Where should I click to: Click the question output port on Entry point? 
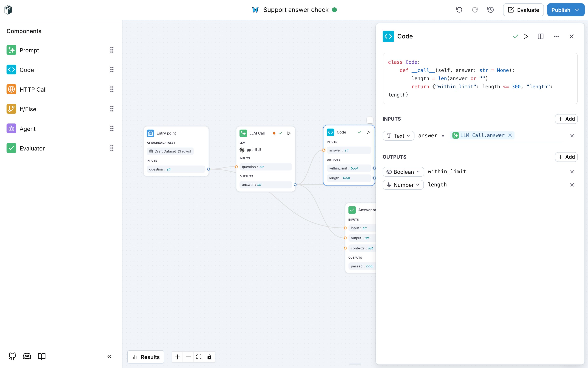tap(208, 169)
